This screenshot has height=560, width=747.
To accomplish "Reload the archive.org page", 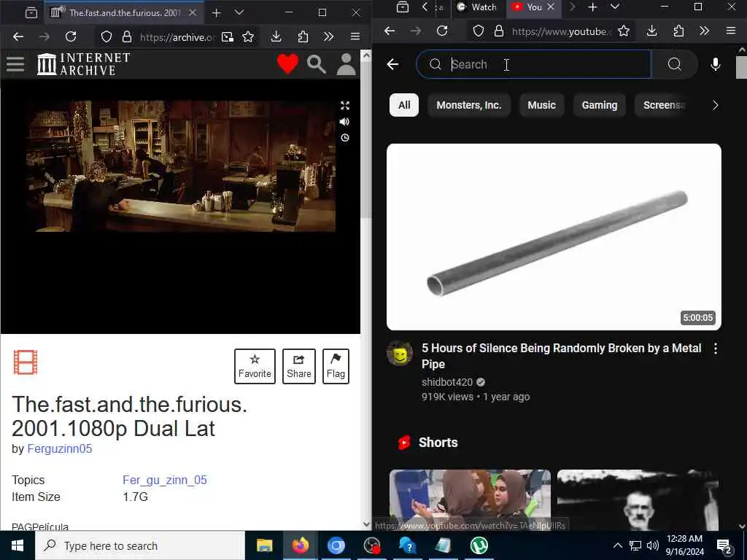I will pyautogui.click(x=71, y=36).
